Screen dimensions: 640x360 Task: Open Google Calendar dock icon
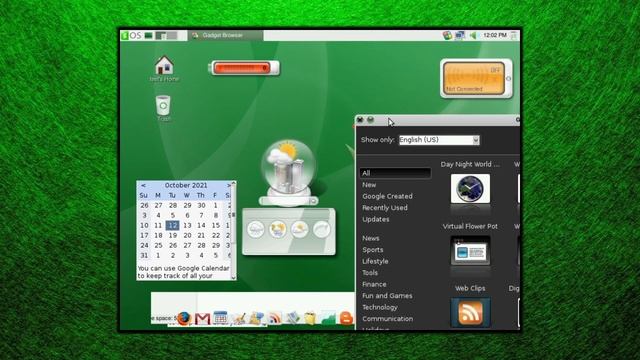[x=220, y=318]
